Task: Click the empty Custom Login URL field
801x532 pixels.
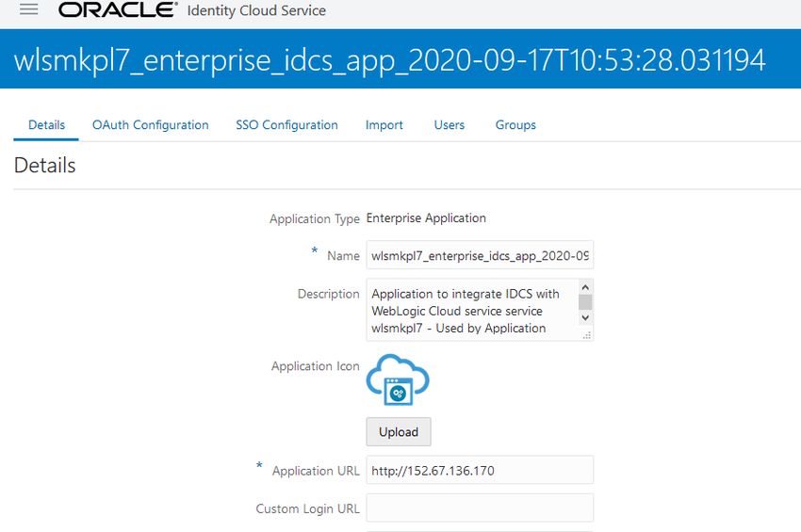Action: click(x=480, y=508)
